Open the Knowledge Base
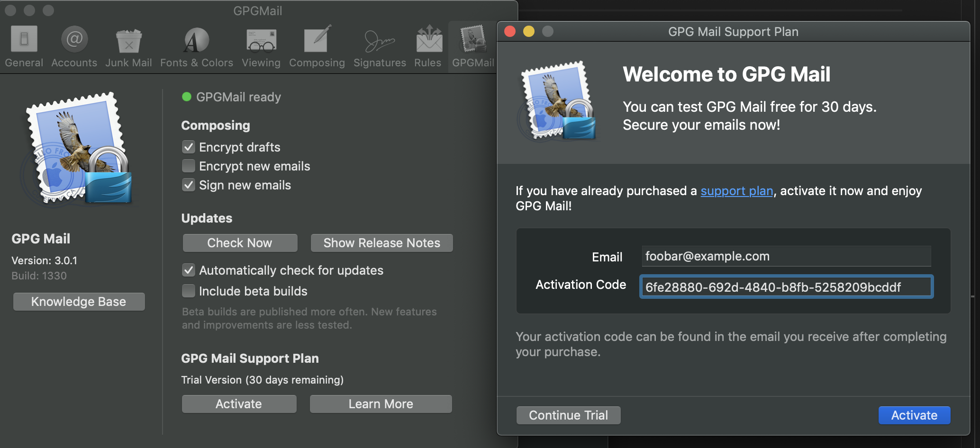This screenshot has width=980, height=448. (79, 302)
